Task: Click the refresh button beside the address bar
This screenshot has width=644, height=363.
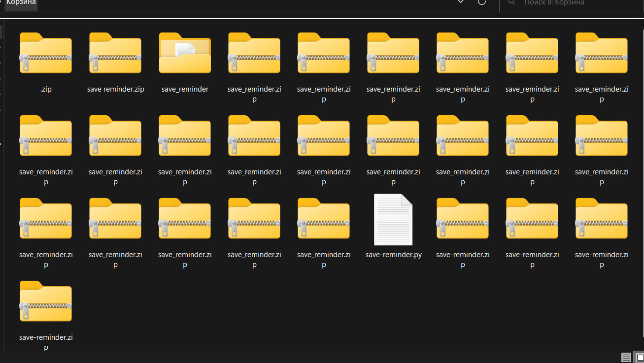Action: (x=482, y=2)
